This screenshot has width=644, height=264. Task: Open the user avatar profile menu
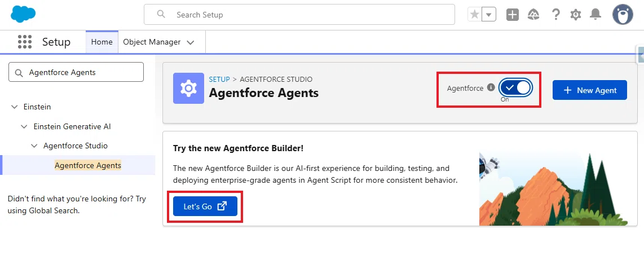[x=623, y=15]
